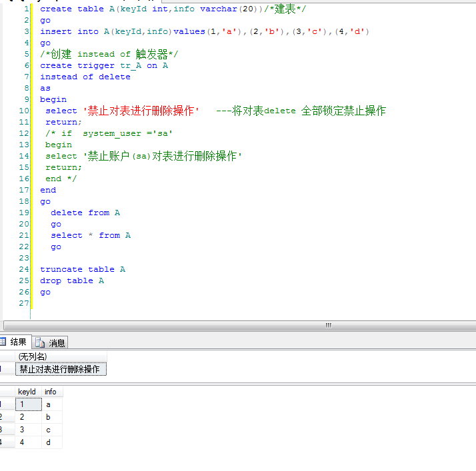Click the create trigger tr_A line
This screenshot has height=471, width=476.
click(104, 65)
